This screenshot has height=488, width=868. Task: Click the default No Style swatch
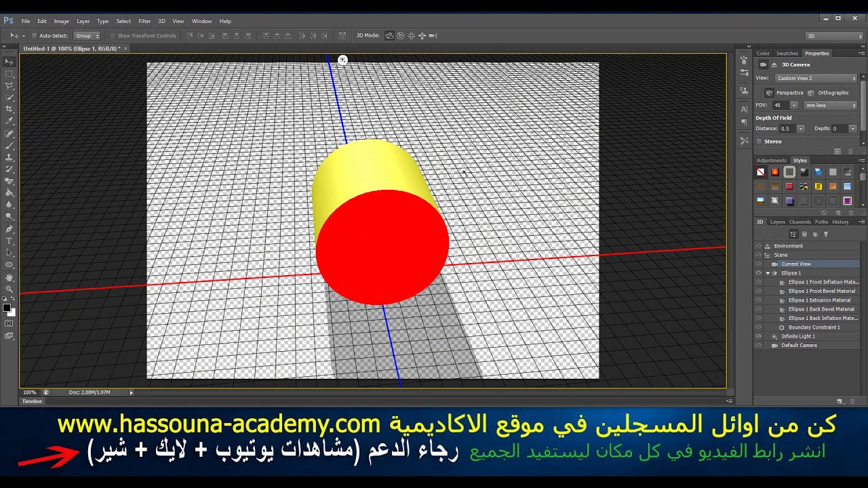click(x=760, y=172)
